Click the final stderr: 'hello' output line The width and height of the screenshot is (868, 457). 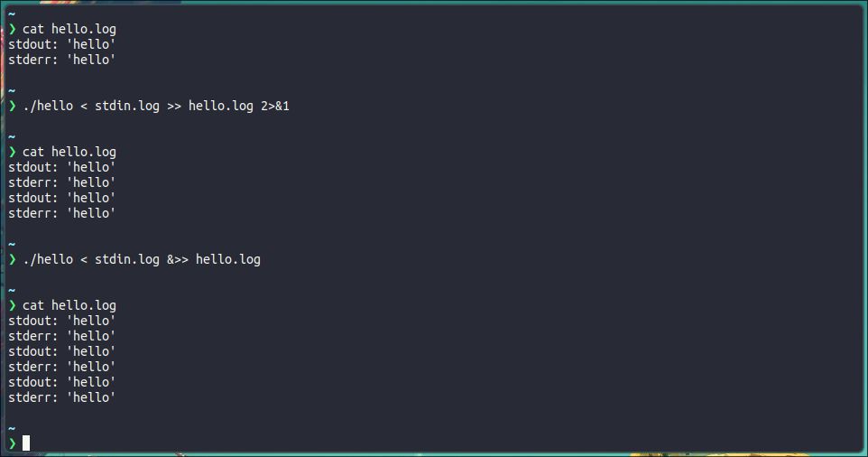(x=62, y=397)
